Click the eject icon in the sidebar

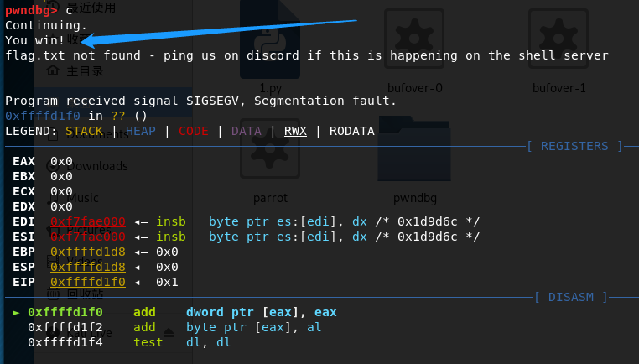click(x=169, y=333)
